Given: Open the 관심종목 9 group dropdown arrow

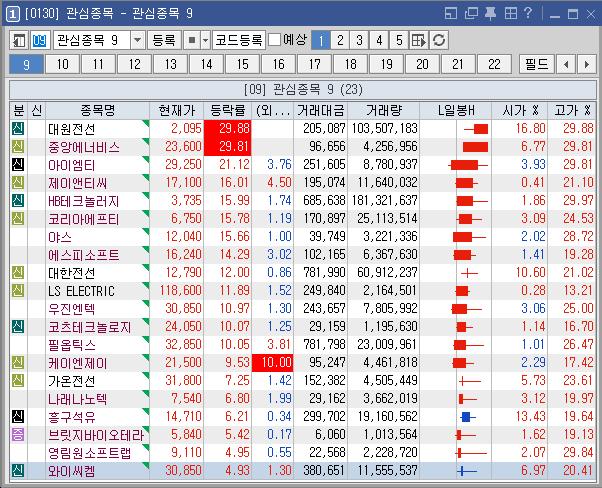Looking at the screenshot, I should 137,40.
